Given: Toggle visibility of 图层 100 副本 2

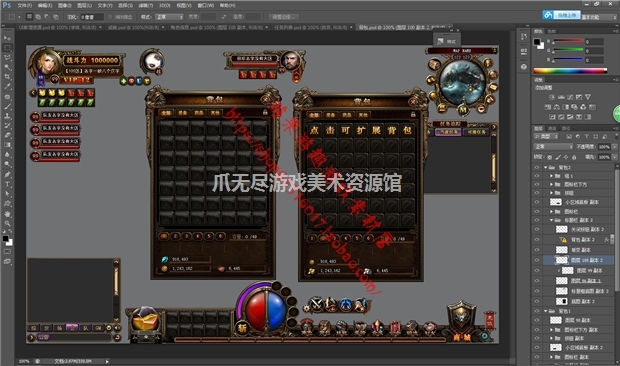Looking at the screenshot, I should pos(537,260).
